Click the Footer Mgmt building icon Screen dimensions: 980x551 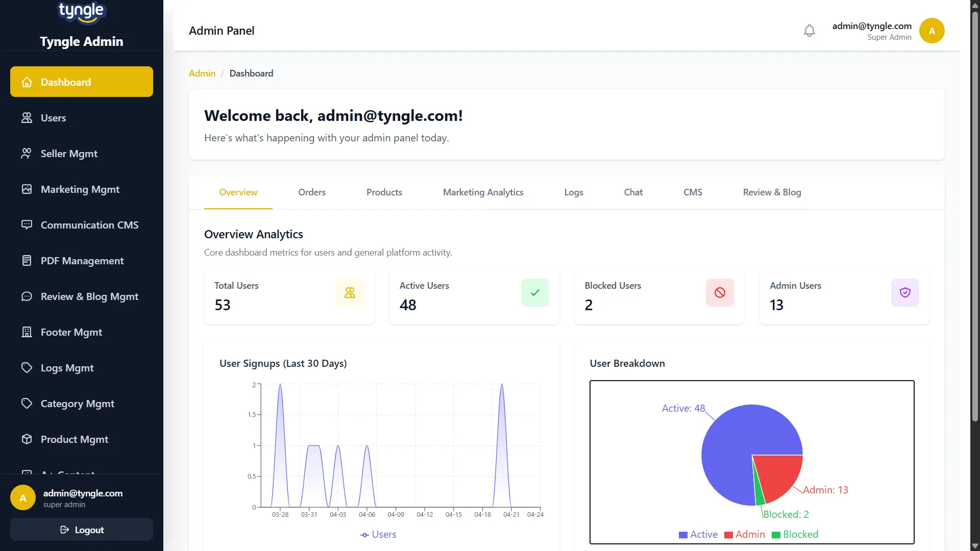pyautogui.click(x=27, y=332)
